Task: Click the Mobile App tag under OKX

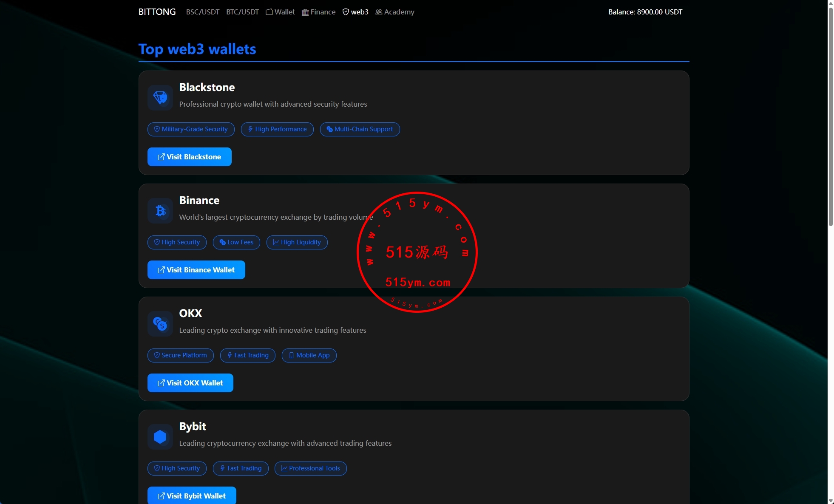Action: coord(309,355)
